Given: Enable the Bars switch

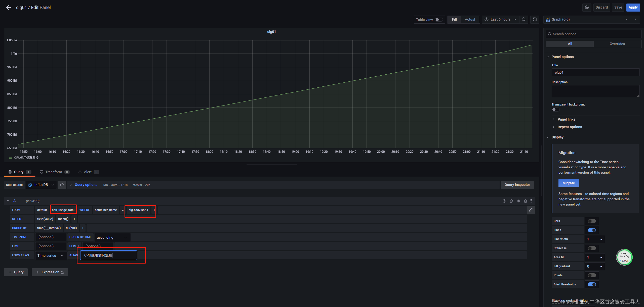Looking at the screenshot, I should click(x=592, y=221).
